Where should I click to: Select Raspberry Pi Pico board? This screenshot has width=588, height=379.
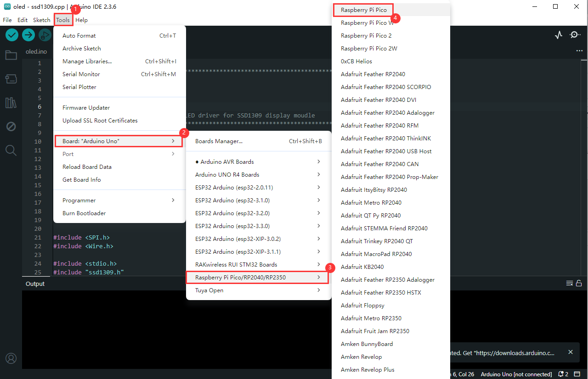pyautogui.click(x=364, y=10)
